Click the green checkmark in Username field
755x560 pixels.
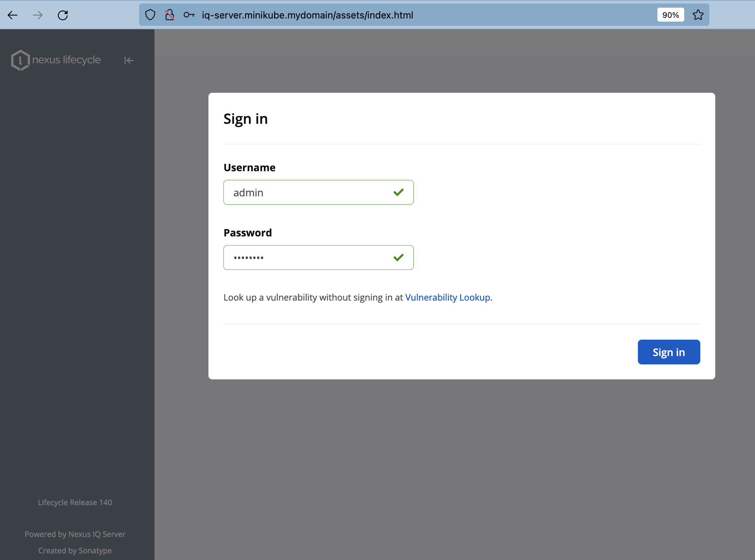[398, 192]
